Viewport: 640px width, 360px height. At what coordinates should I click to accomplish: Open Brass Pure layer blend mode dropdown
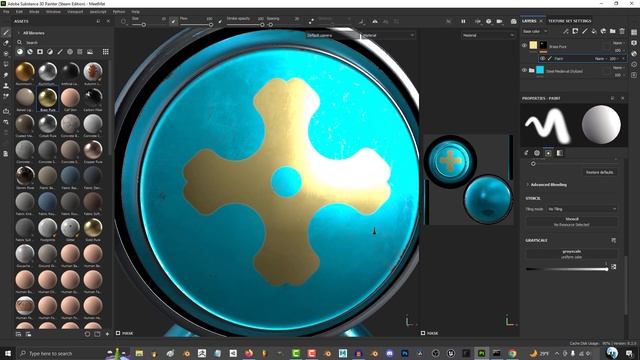click(618, 43)
